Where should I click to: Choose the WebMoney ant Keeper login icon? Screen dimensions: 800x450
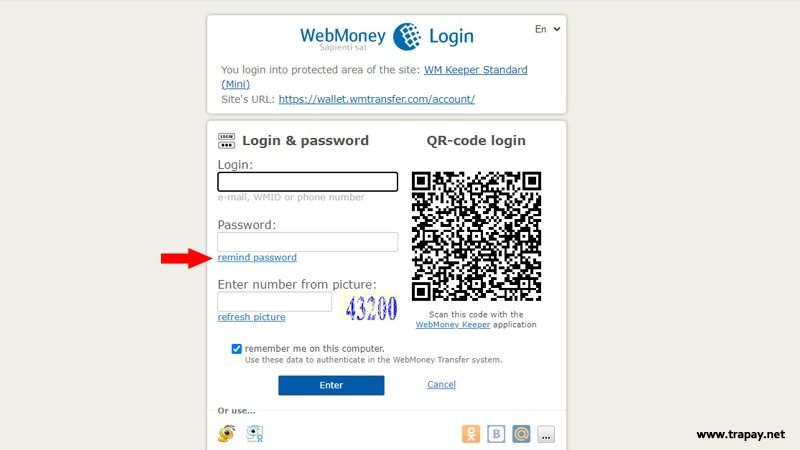pyautogui.click(x=227, y=434)
